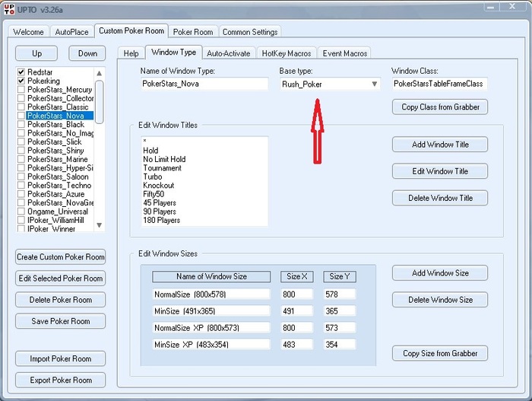Select IPoker_WilliamHill in room list
Screen dimensions: 532x401
pyautogui.click(x=55, y=220)
